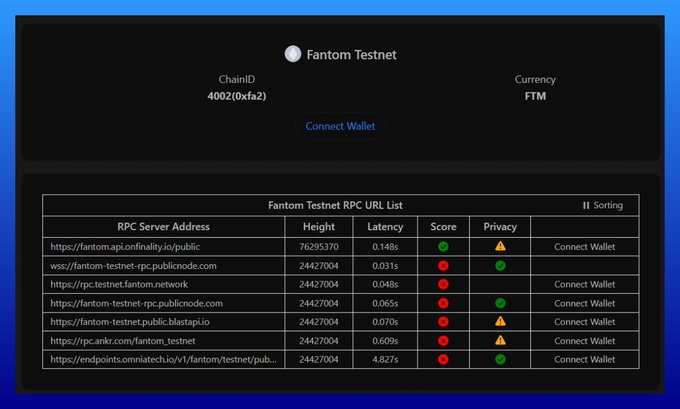Click red score icon in rpc.testnet.fantom.network row
Viewport: 680px width, 409px height.
[443, 285]
